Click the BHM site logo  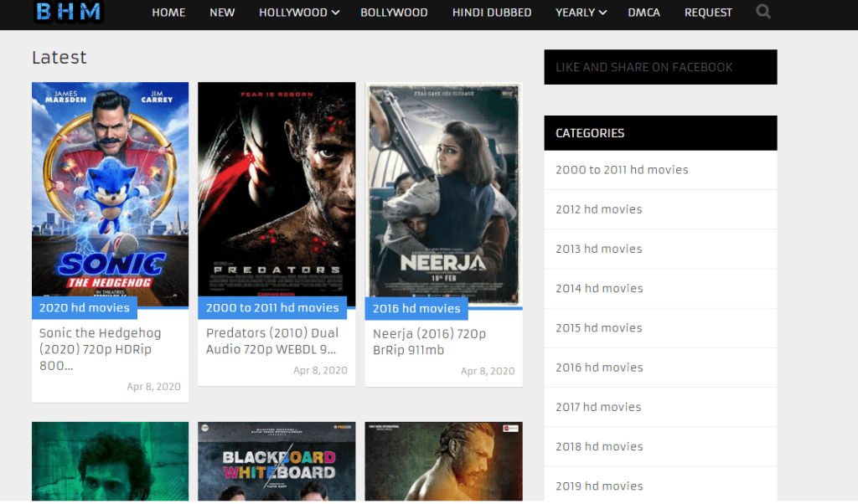[69, 12]
